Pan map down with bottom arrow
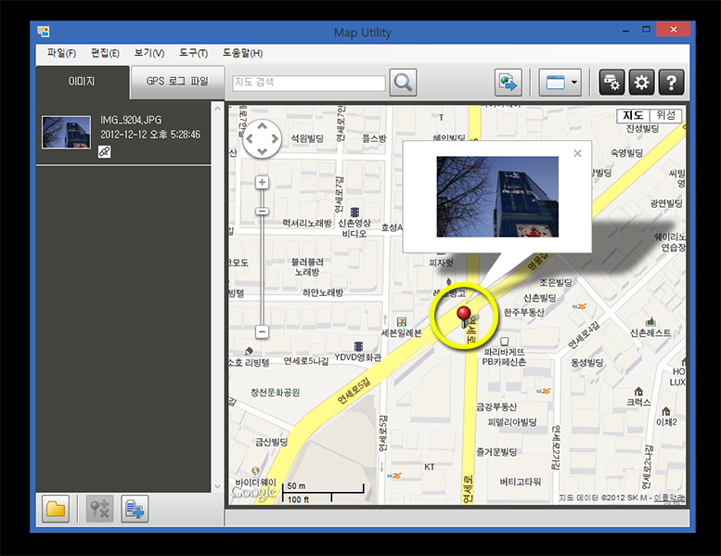The image size is (721, 556). point(262,151)
